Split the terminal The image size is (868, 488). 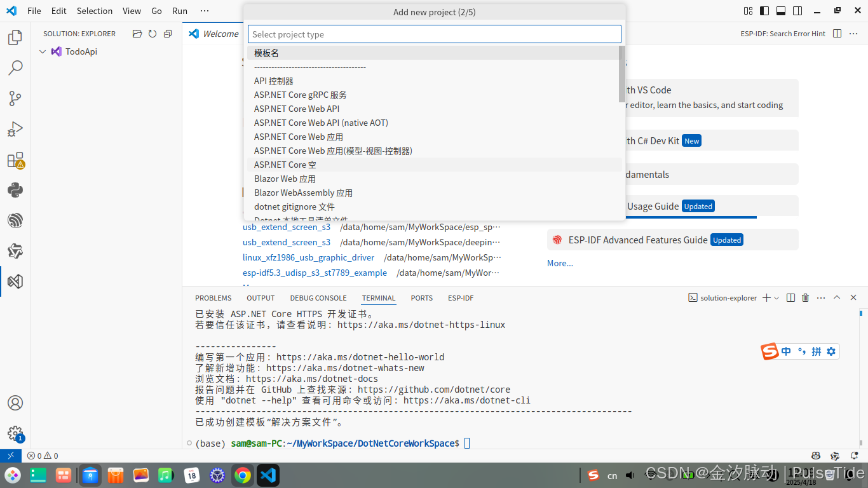790,297
